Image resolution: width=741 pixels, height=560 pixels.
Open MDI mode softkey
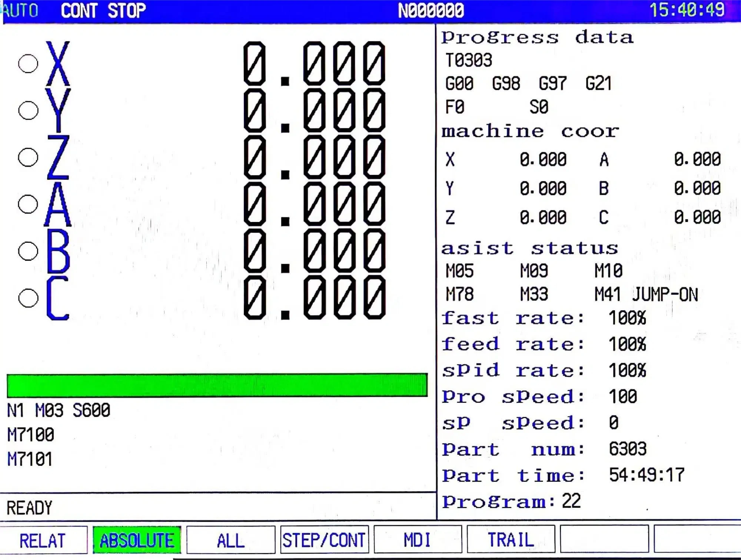(x=418, y=540)
